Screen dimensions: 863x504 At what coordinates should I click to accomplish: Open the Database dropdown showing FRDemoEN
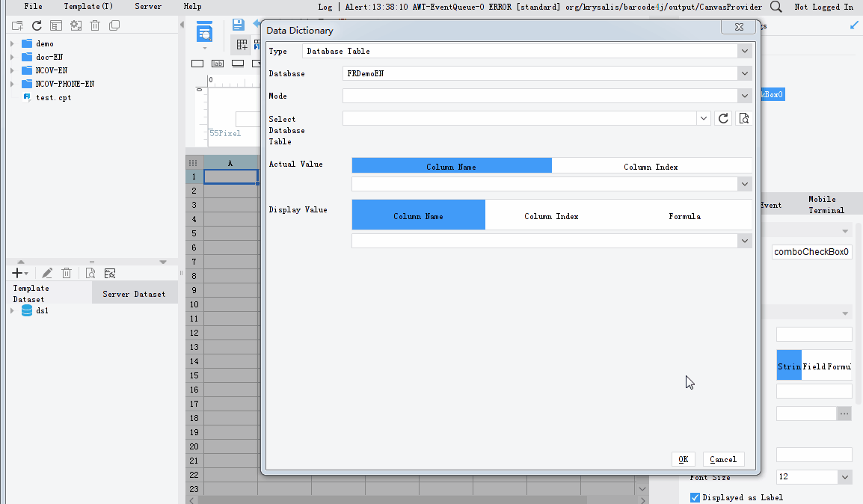745,73
